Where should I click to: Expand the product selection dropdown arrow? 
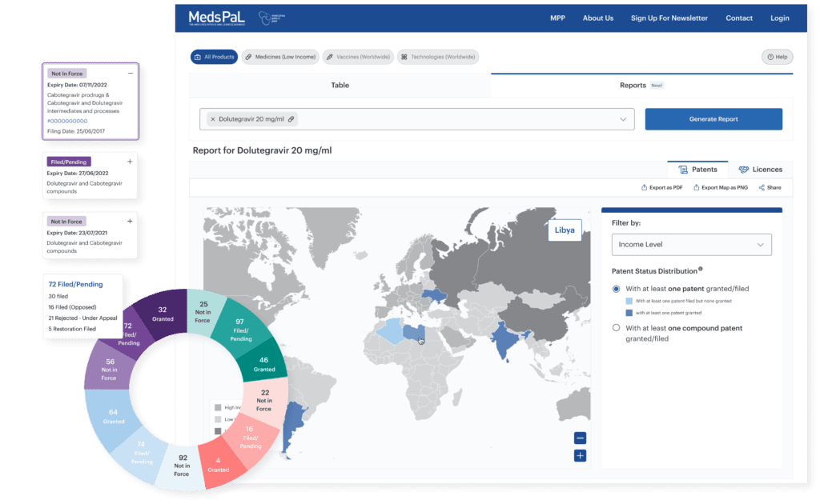point(623,119)
